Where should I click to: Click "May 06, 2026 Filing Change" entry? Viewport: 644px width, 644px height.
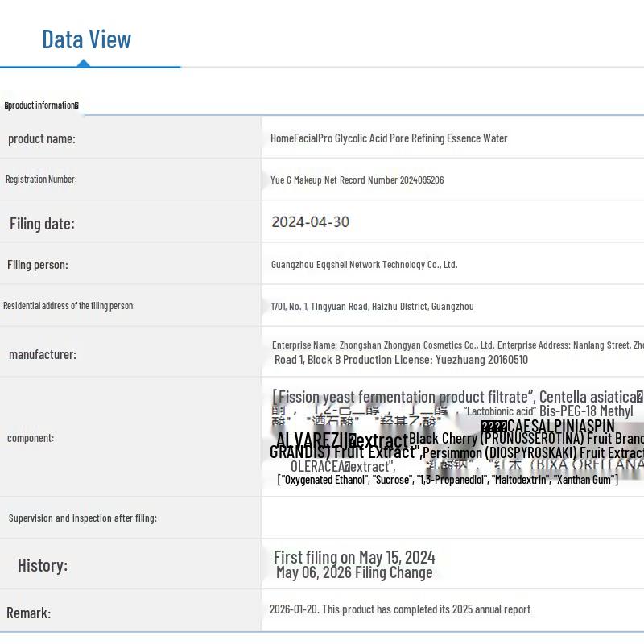(354, 572)
